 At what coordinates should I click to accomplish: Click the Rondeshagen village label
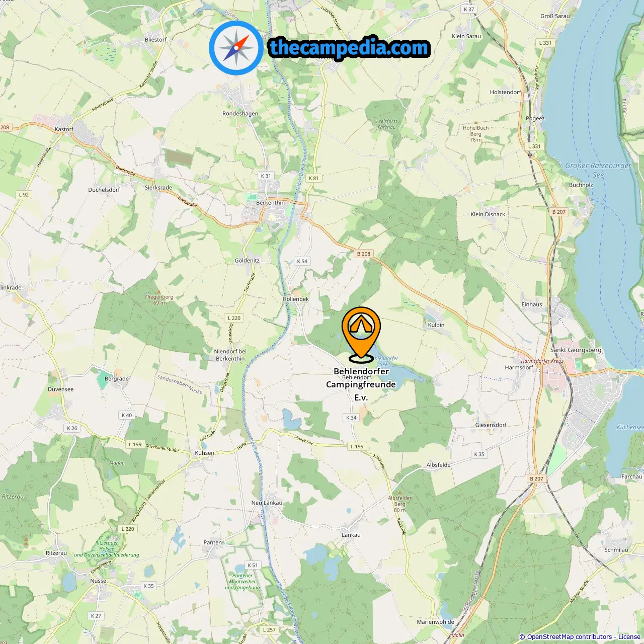click(240, 114)
